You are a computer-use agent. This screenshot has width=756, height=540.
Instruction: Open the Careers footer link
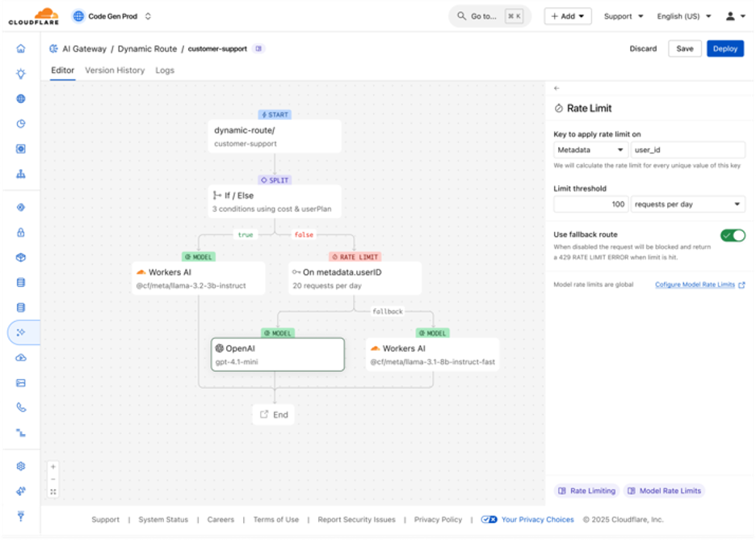click(x=220, y=520)
